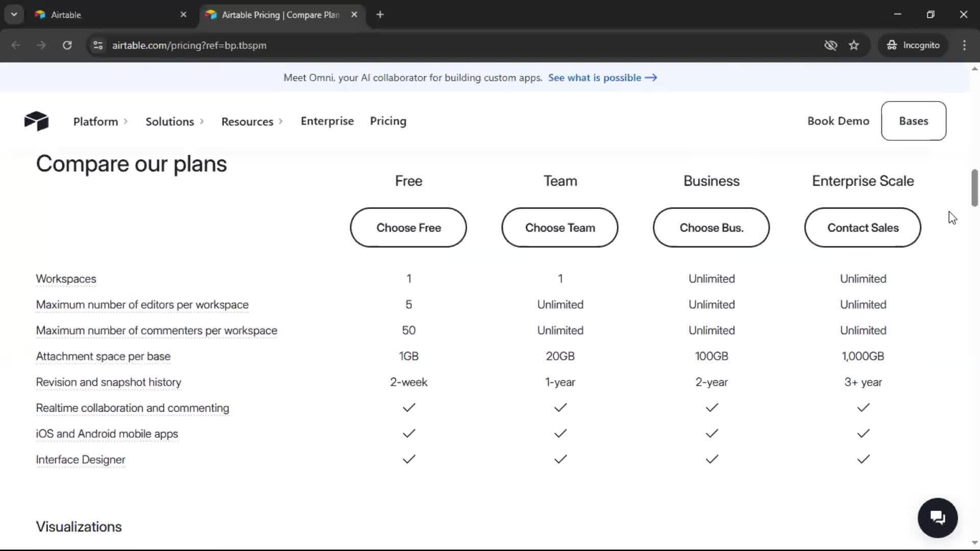
Task: Click the 'Workspaces' feature label
Action: (x=66, y=279)
